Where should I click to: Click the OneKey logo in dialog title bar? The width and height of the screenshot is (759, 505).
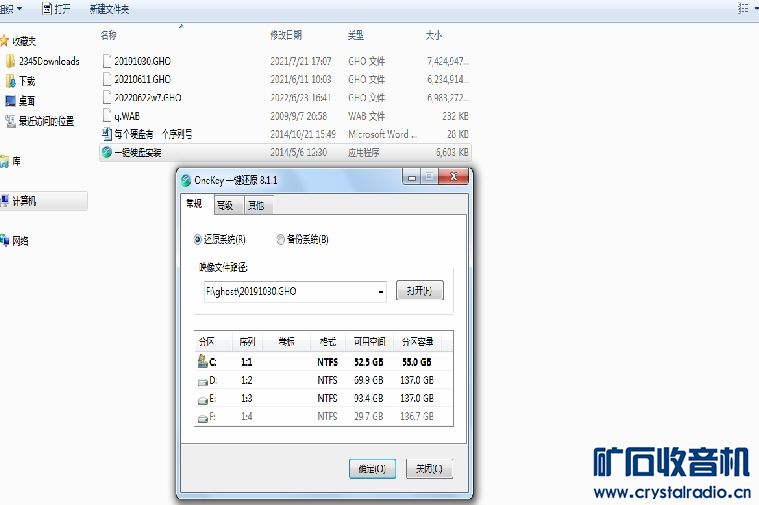click(x=186, y=180)
